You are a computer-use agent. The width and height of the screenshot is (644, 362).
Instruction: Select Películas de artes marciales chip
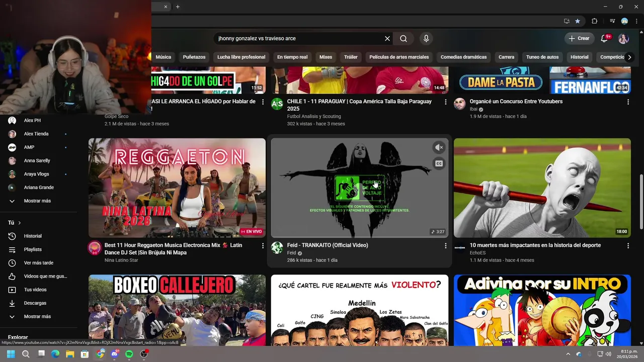(x=399, y=57)
